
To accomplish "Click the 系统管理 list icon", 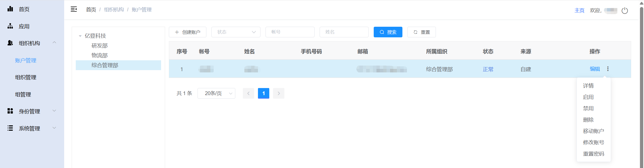I will click(x=10, y=128).
